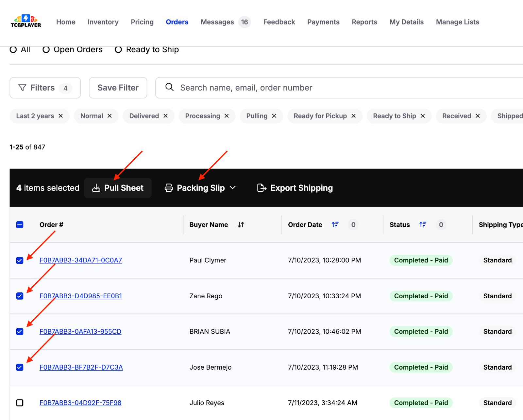The image size is (523, 420).
Task: Open order F0B7ABB3-04D92F-75F98
Action: 80,403
